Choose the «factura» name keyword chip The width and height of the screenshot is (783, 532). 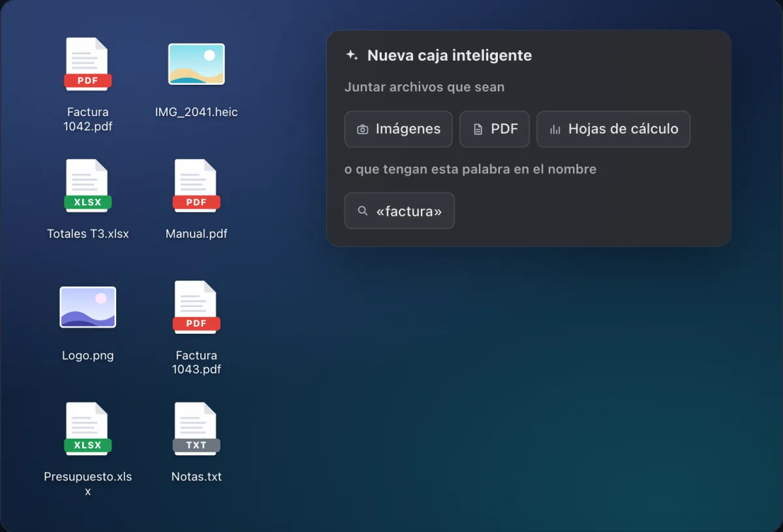[399, 211]
